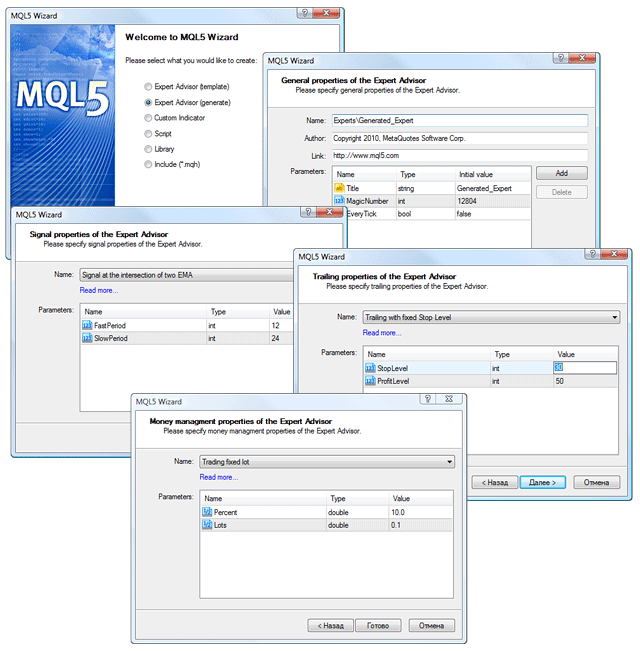Click the MagicNumber int parameter icon
The image size is (640, 651).
pyautogui.click(x=339, y=201)
